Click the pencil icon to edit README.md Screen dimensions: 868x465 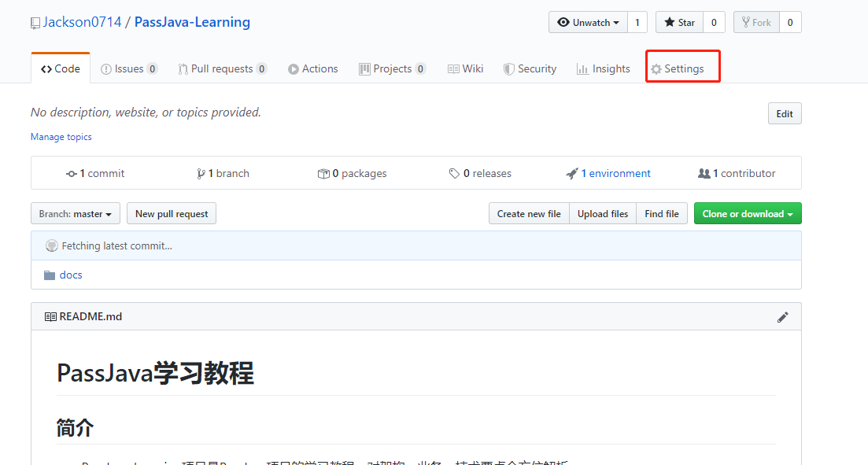point(783,316)
